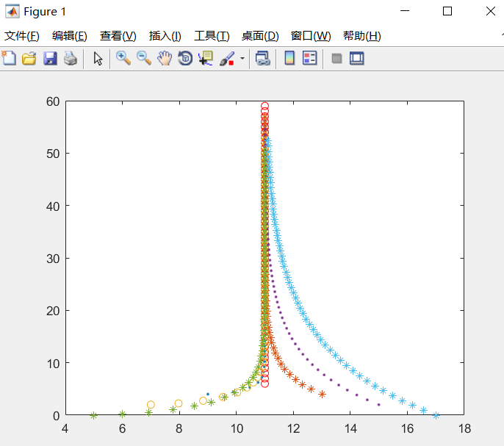The height and width of the screenshot is (446, 504).
Task: Minimize the Figure 1 window
Action: [405, 11]
